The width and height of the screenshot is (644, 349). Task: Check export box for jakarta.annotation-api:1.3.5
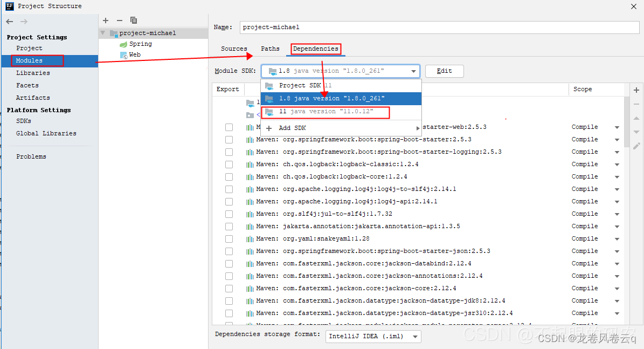point(228,227)
